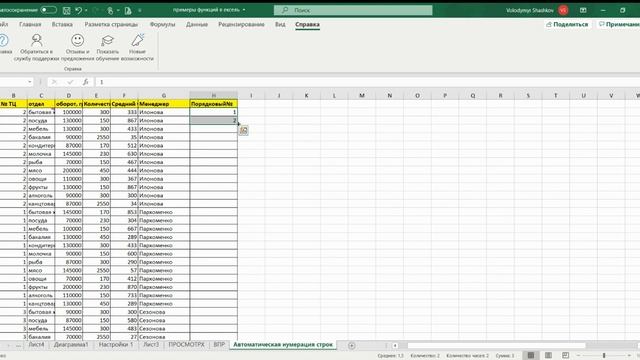Click Показать обучение graduation cap icon
Viewport: 640px width, 360px height.
point(107,40)
